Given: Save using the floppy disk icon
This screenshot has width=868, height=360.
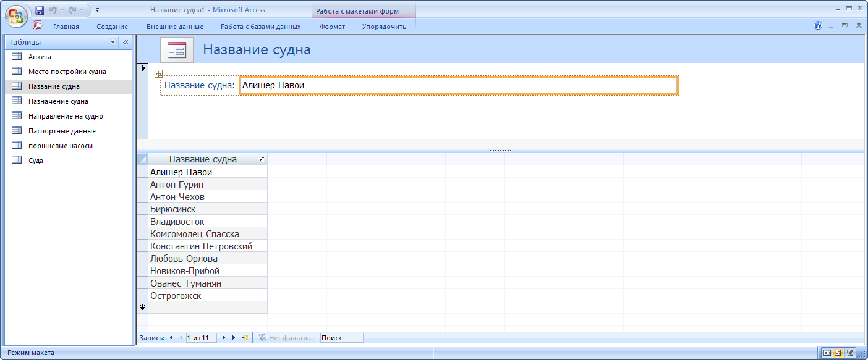Looking at the screenshot, I should pos(40,10).
